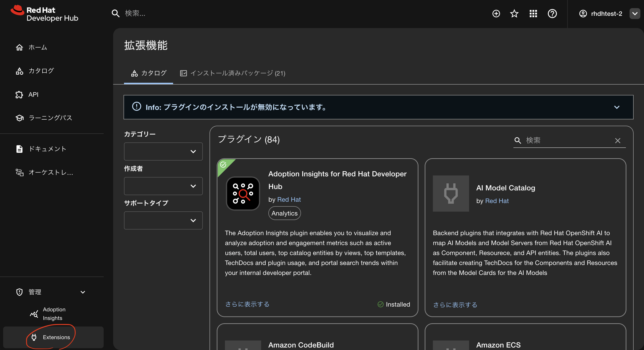644x350 pixels.
Task: Open the カテゴリー filter dropdown
Action: (163, 151)
